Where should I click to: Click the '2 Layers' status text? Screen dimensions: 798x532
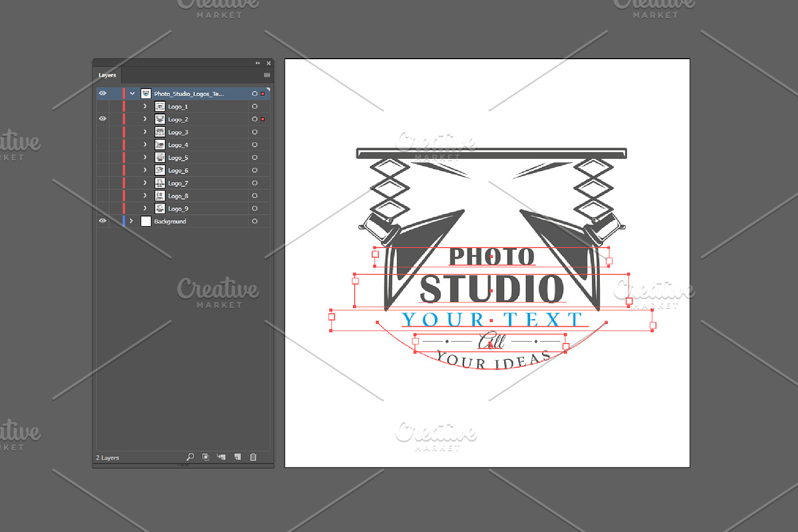(x=108, y=458)
